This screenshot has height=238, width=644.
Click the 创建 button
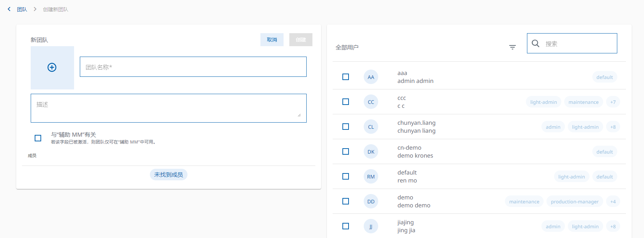point(301,40)
